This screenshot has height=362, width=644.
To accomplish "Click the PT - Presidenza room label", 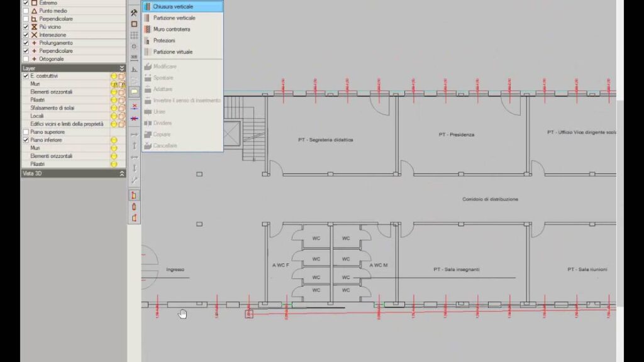I will point(456,134).
